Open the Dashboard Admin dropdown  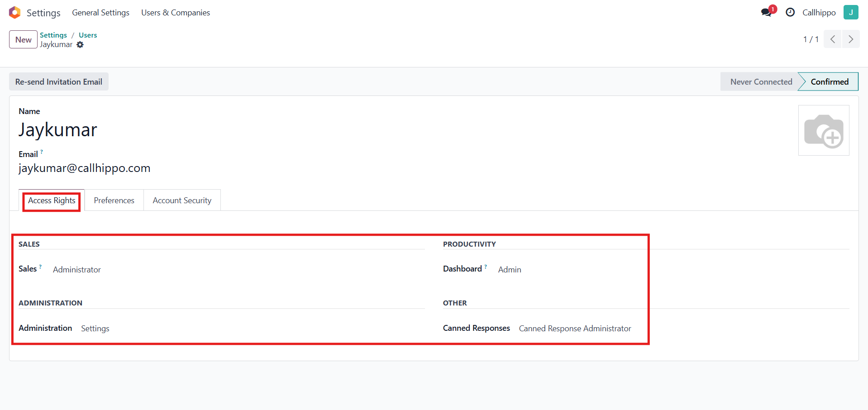click(510, 270)
